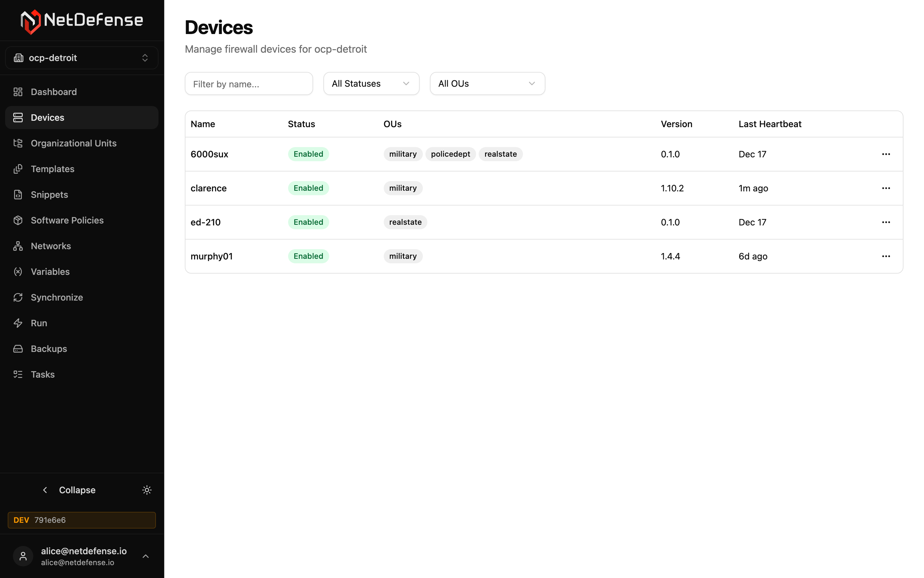Collapse the sidebar
This screenshot has height=578, width=924.
tap(69, 490)
